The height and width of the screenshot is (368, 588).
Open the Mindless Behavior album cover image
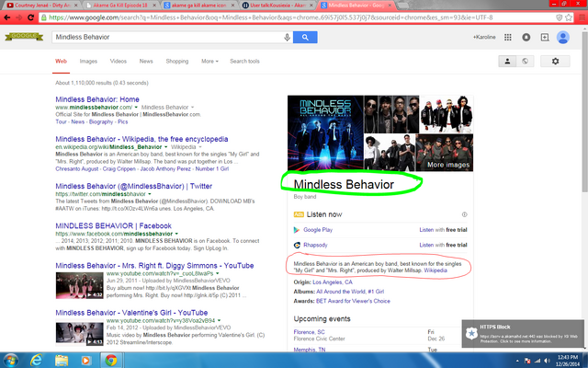click(x=325, y=133)
